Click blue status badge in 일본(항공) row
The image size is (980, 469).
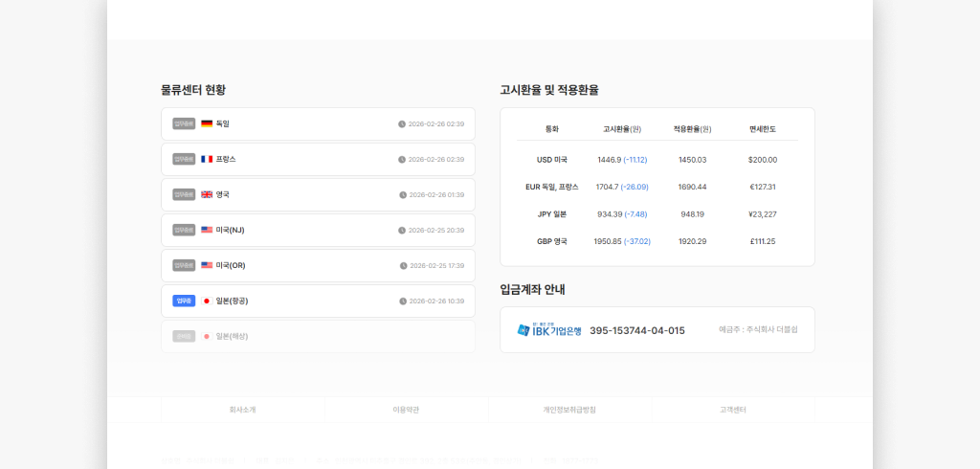[184, 301]
